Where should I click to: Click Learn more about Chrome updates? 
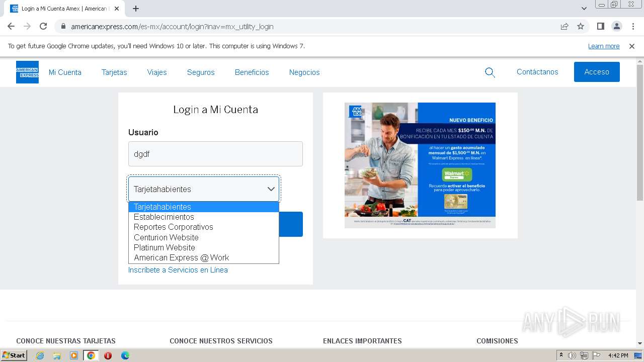(x=604, y=46)
